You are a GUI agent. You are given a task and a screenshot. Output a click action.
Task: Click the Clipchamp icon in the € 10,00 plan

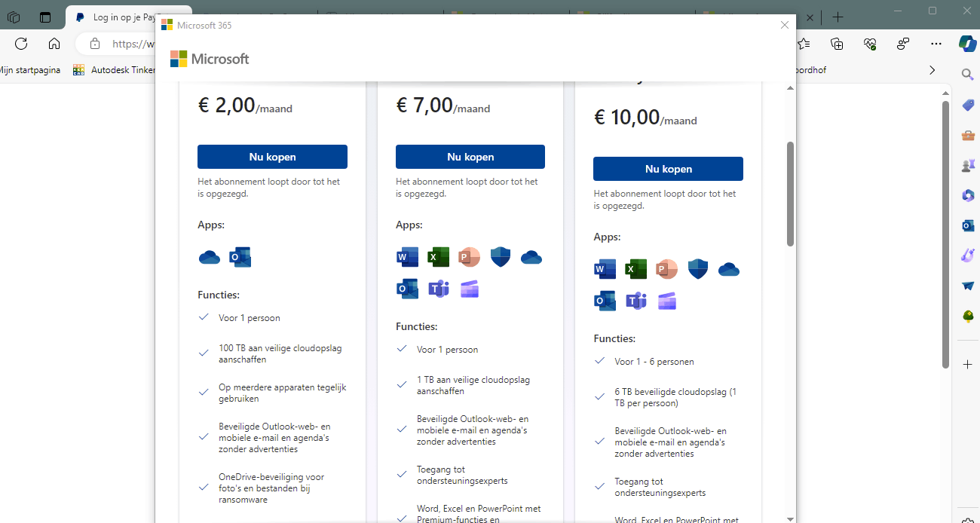(666, 301)
